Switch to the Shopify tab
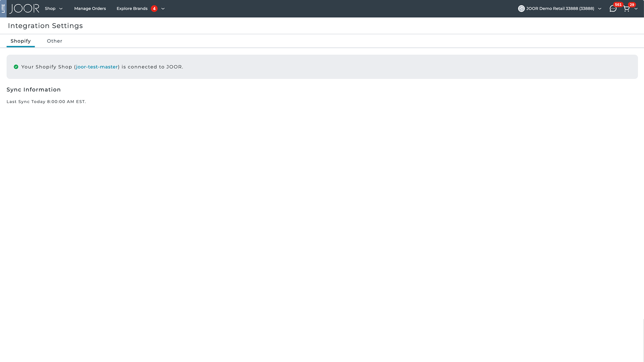 [x=21, y=41]
